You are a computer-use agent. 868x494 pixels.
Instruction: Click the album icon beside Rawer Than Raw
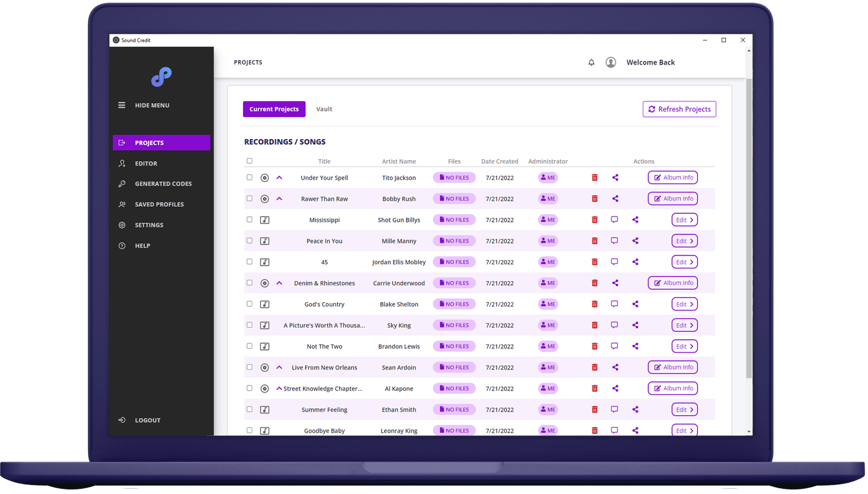pyautogui.click(x=265, y=199)
